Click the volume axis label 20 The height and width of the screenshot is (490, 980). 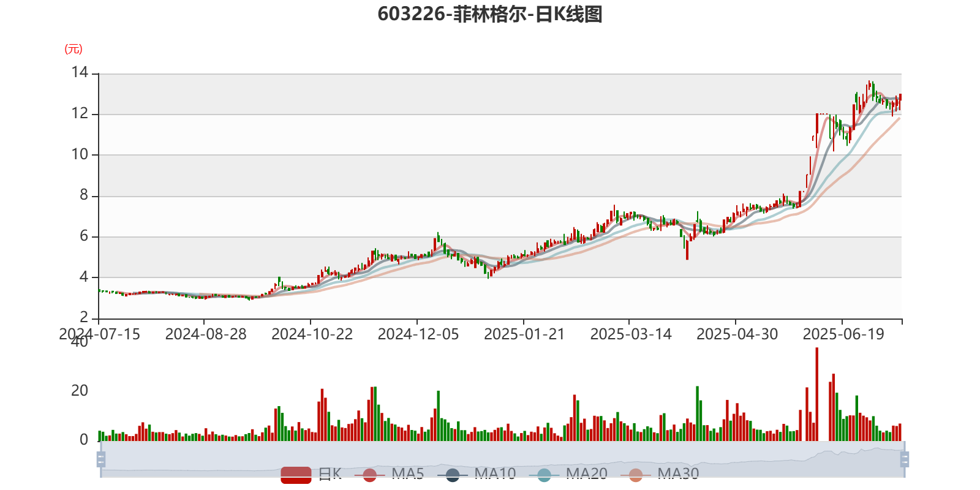80,391
